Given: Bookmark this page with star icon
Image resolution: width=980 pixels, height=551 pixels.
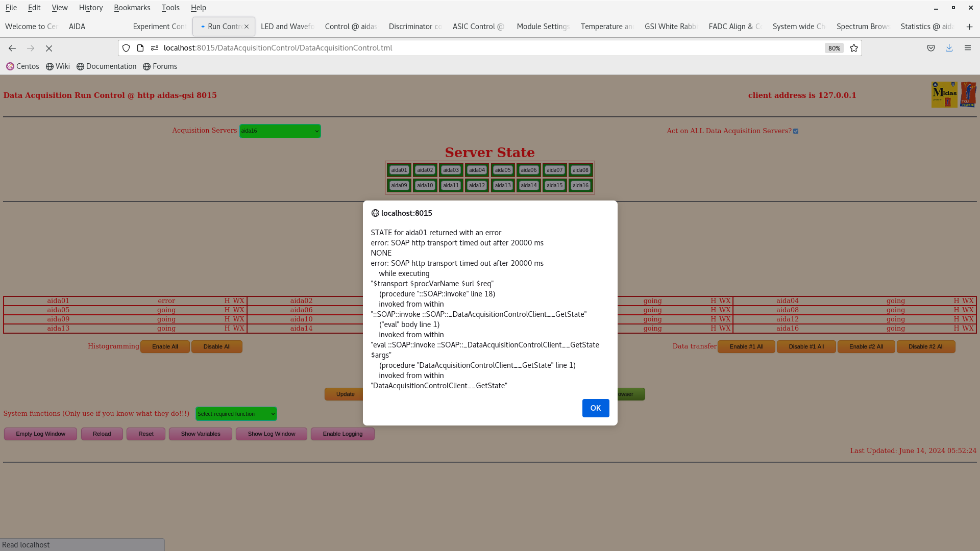Looking at the screenshot, I should point(854,48).
